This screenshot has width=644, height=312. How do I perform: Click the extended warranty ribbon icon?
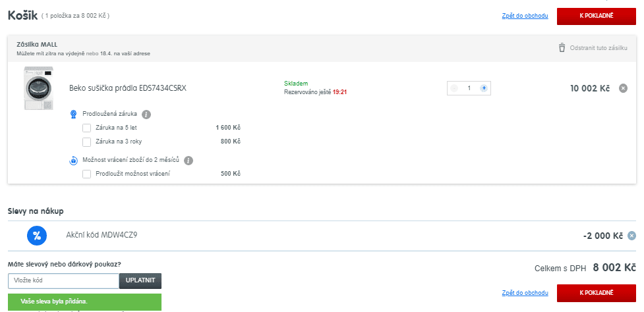(74, 114)
